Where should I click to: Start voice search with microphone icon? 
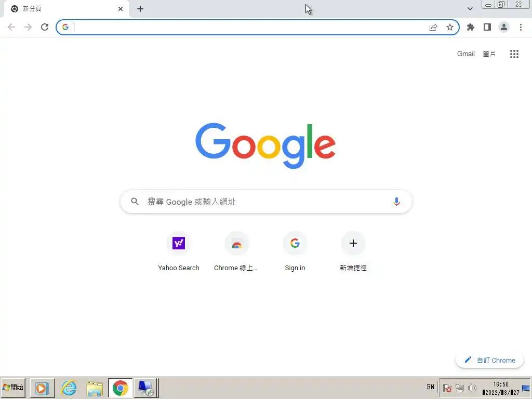396,202
